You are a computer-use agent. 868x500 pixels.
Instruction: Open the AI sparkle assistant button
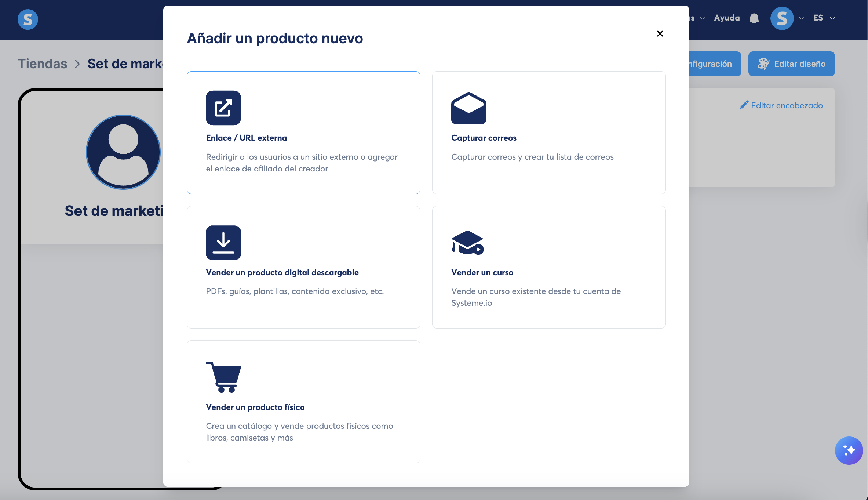[849, 450]
